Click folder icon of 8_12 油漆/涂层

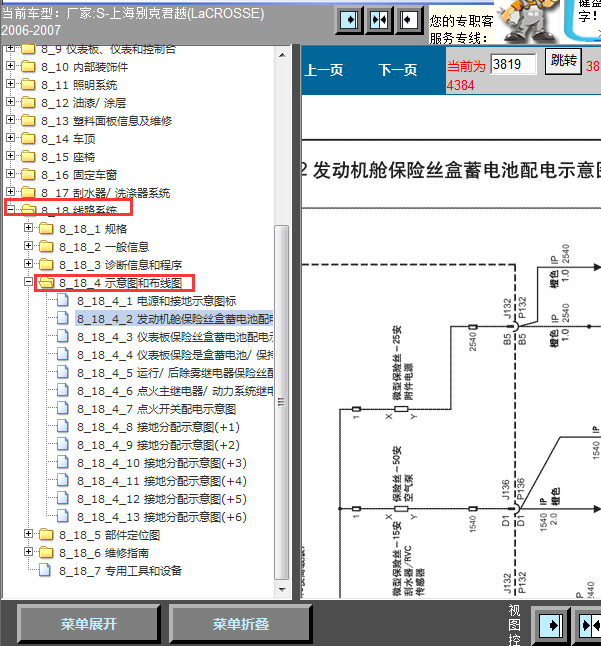28,103
